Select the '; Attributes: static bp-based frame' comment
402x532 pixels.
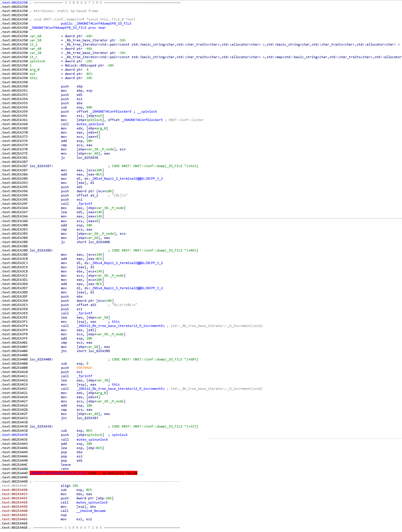pos(64,11)
